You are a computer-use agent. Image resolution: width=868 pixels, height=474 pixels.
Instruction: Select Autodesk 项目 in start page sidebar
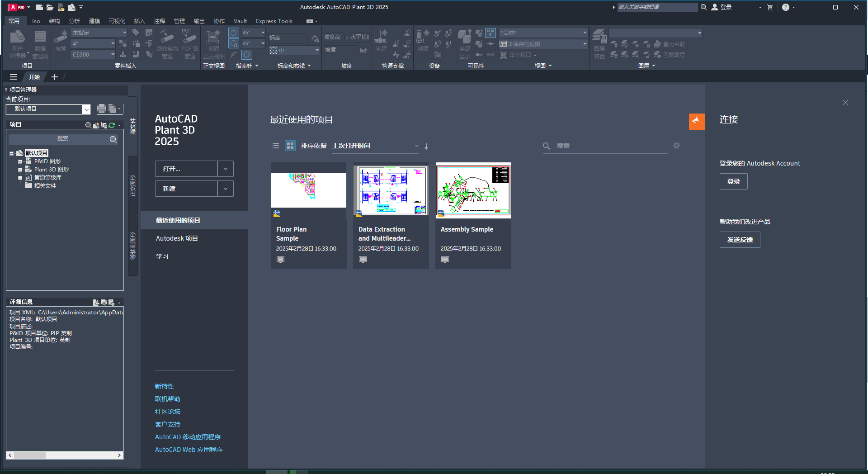tap(177, 238)
